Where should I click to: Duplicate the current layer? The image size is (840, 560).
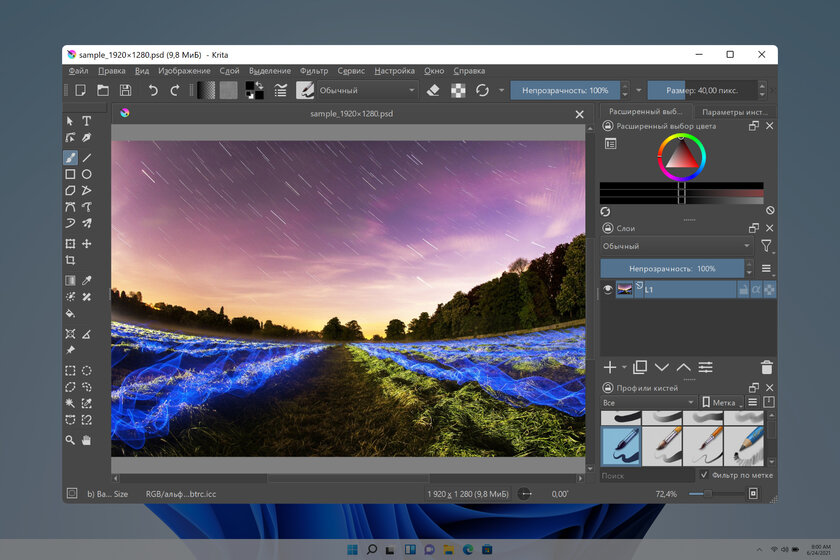[x=640, y=368]
